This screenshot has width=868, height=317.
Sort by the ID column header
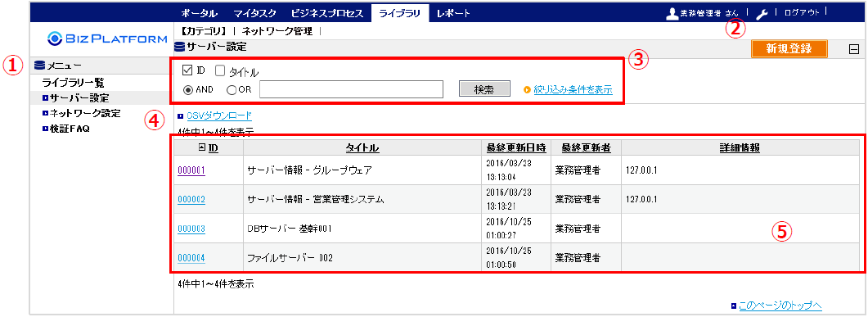[213, 147]
